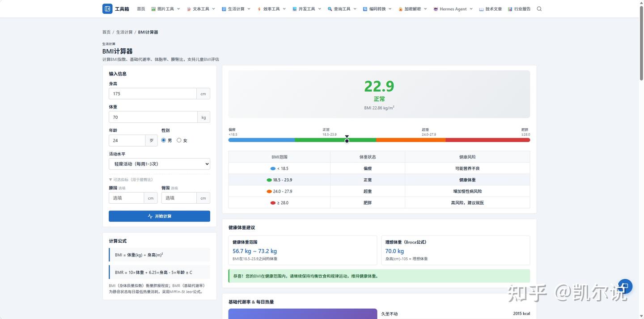
Task: Focus the 年龄 age input field
Action: point(127,140)
